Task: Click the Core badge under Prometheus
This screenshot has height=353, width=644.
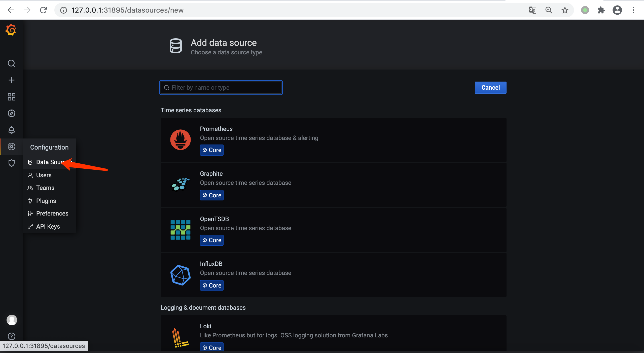Action: [212, 150]
